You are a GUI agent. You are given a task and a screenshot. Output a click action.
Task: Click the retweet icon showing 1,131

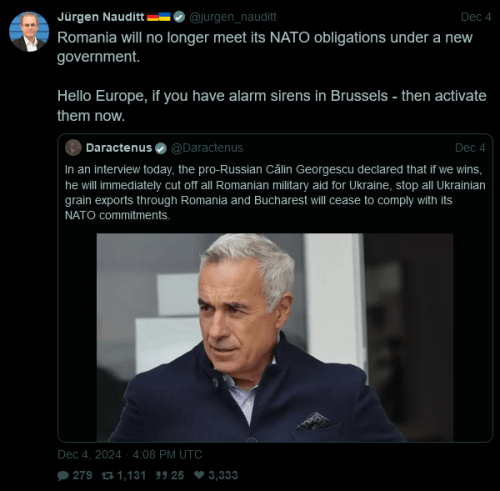click(x=108, y=475)
